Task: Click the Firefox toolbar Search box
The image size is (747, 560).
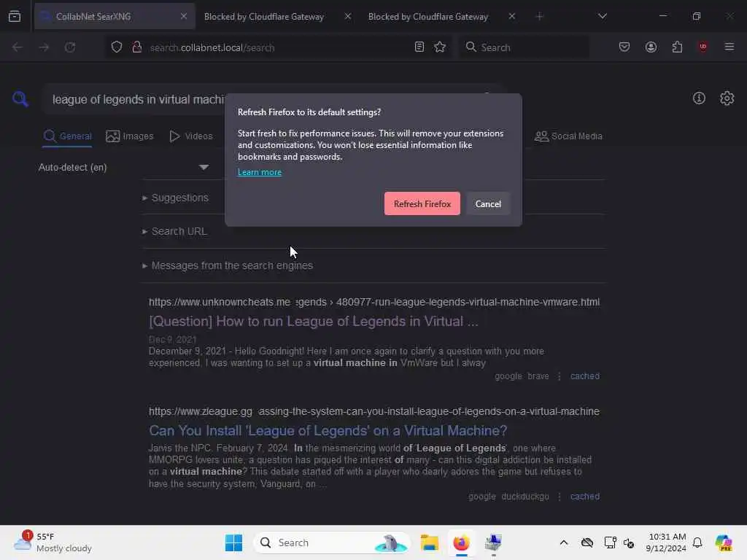Action: coord(524,47)
